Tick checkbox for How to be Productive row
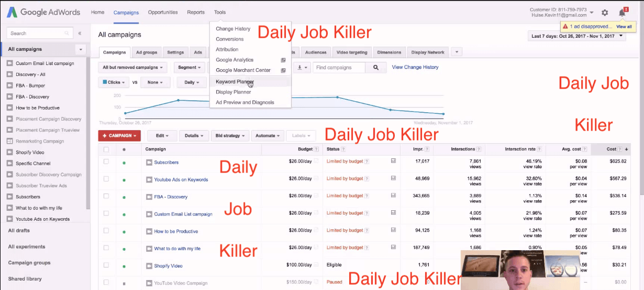This screenshot has height=290, width=644. coord(106,231)
